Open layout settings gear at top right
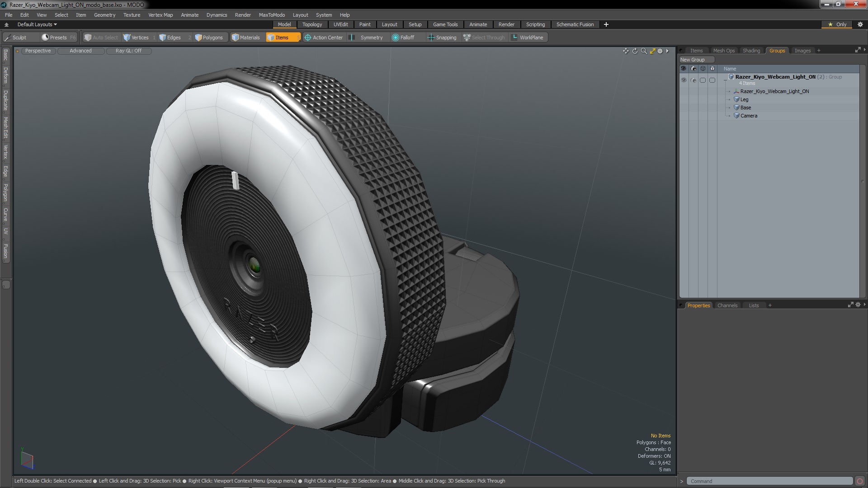Image resolution: width=868 pixels, height=488 pixels. (x=860, y=24)
